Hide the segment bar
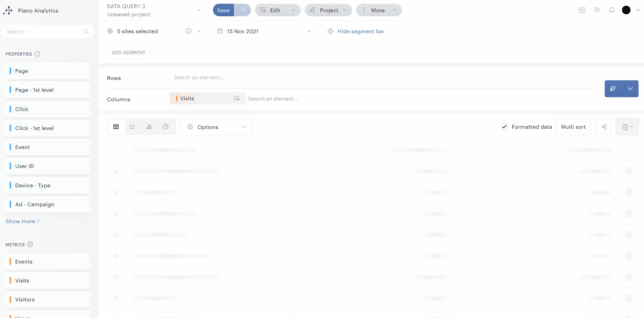The height and width of the screenshot is (318, 644). pyautogui.click(x=356, y=31)
